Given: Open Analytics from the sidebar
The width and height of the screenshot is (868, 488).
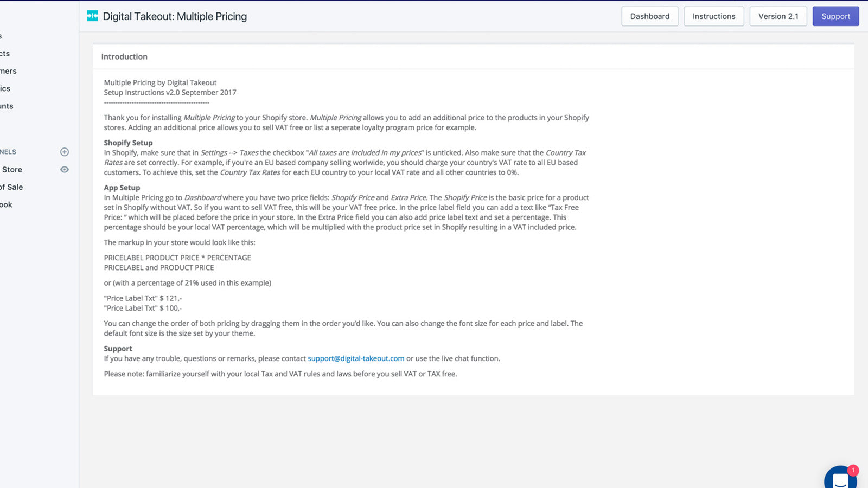Looking at the screenshot, I should click(x=5, y=88).
